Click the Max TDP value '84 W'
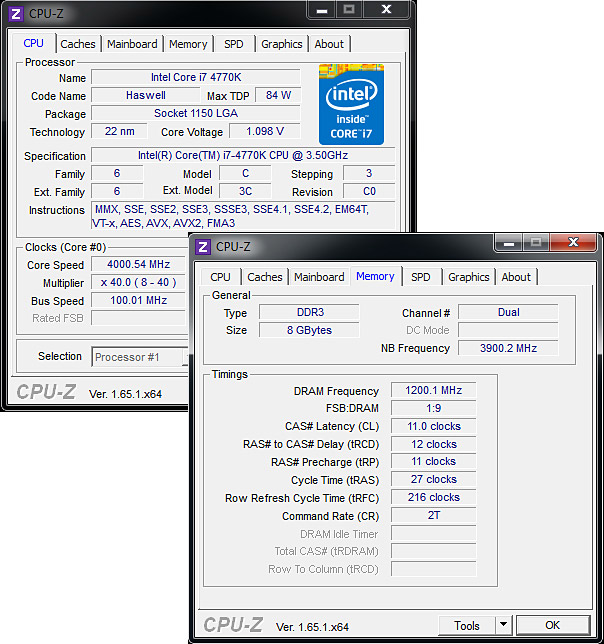The height and width of the screenshot is (644, 604). [x=278, y=95]
